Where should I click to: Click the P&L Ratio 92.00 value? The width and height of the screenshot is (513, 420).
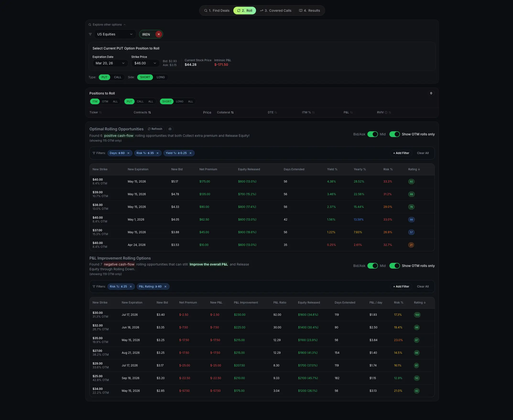coord(277,315)
